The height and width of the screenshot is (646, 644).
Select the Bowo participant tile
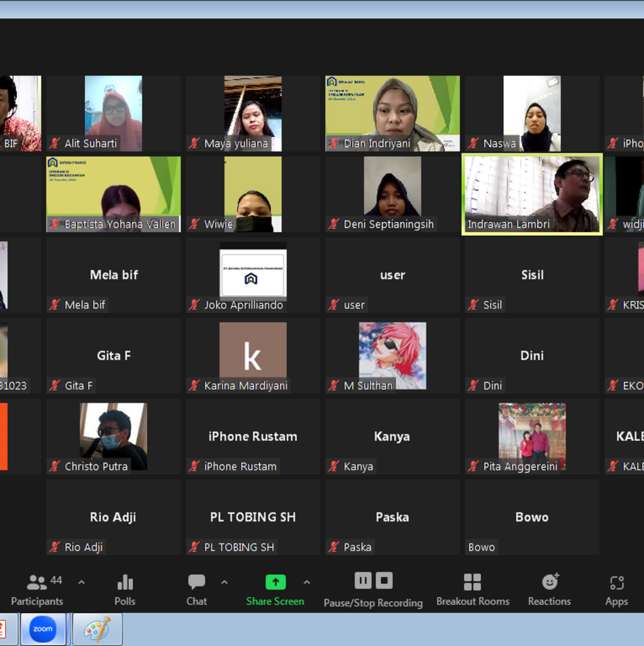click(532, 518)
